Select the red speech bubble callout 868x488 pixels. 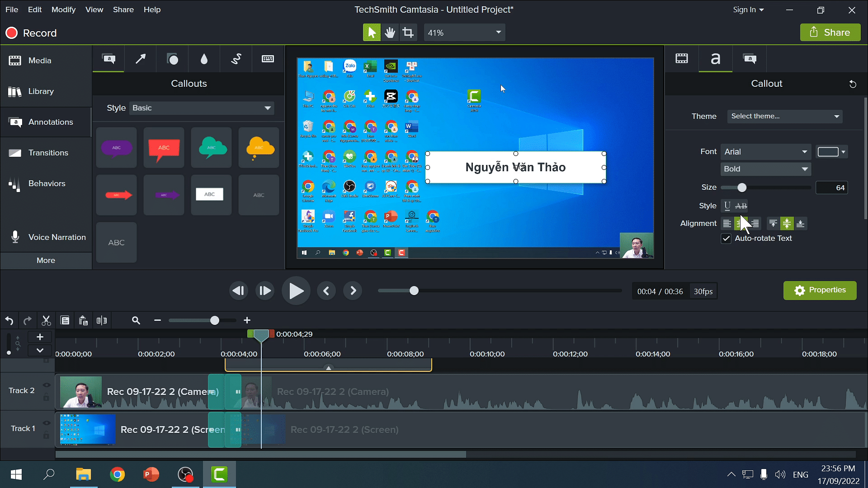point(164,148)
